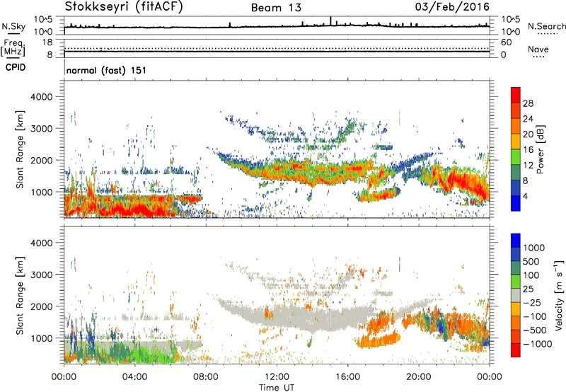Click the 'Velocity [m s-1]' colorbar label

click(559, 294)
